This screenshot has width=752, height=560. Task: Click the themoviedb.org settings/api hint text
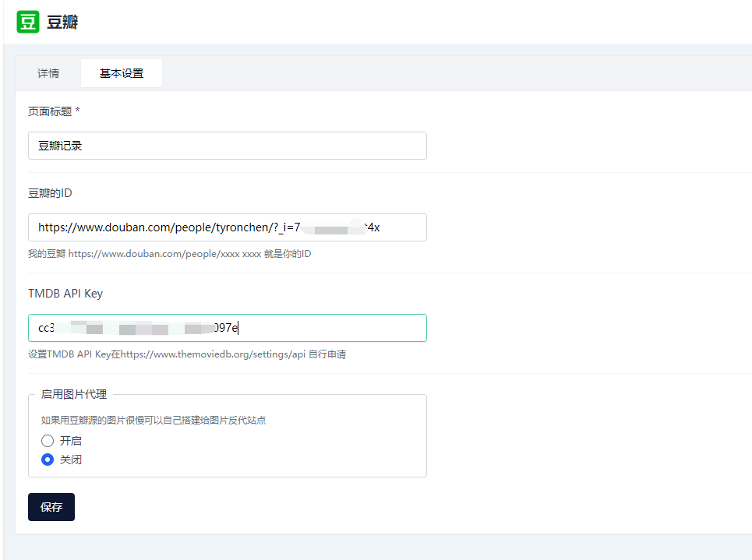(x=187, y=354)
